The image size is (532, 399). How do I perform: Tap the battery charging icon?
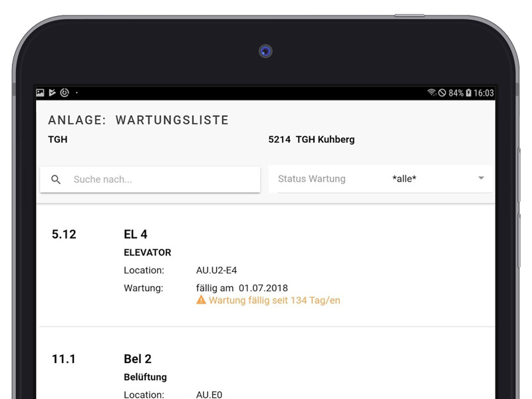click(469, 93)
